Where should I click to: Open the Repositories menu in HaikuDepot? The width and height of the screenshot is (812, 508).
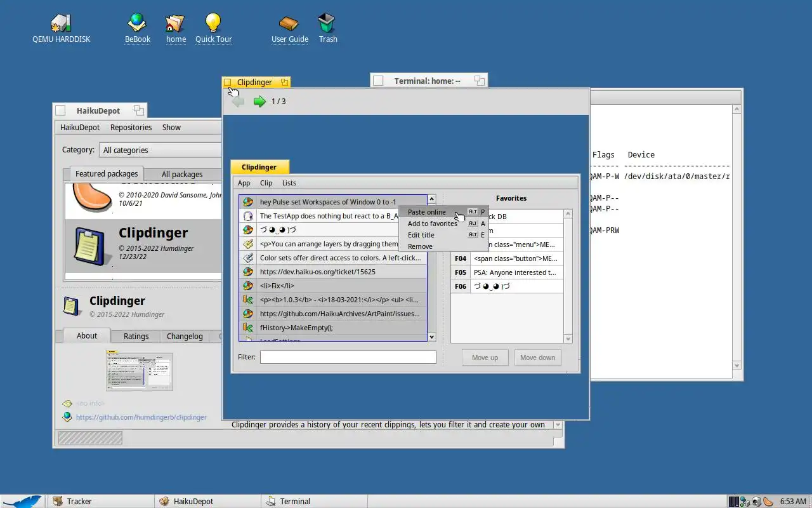click(131, 127)
